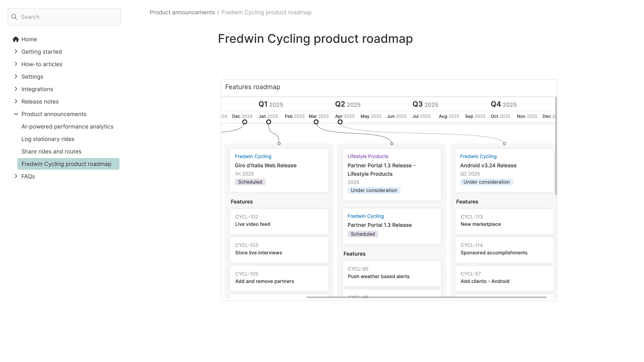The width and height of the screenshot is (644, 362).
Task: Open the AI-powered performance analytics page
Action: click(67, 126)
